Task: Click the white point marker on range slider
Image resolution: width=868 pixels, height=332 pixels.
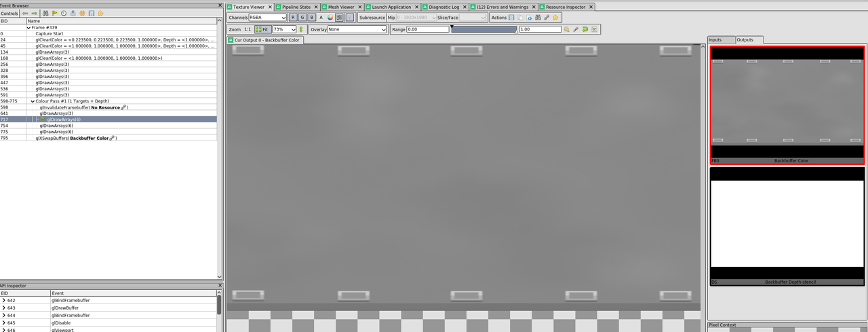Action: click(517, 32)
